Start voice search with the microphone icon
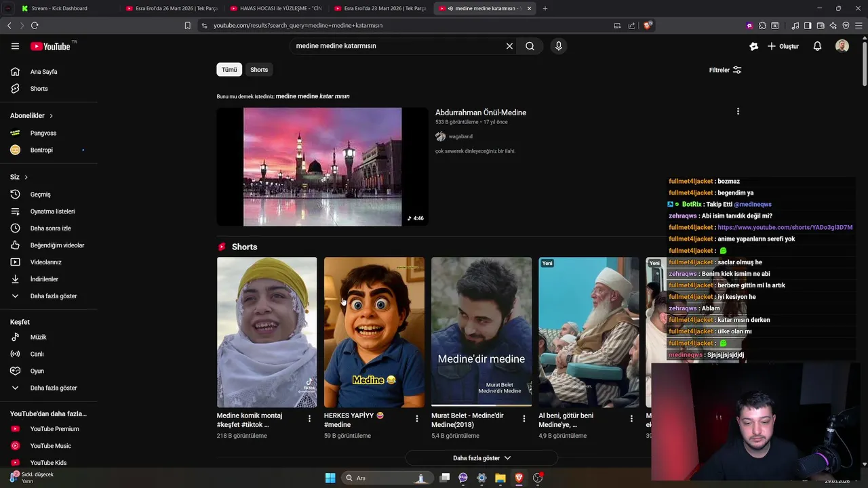 [559, 46]
